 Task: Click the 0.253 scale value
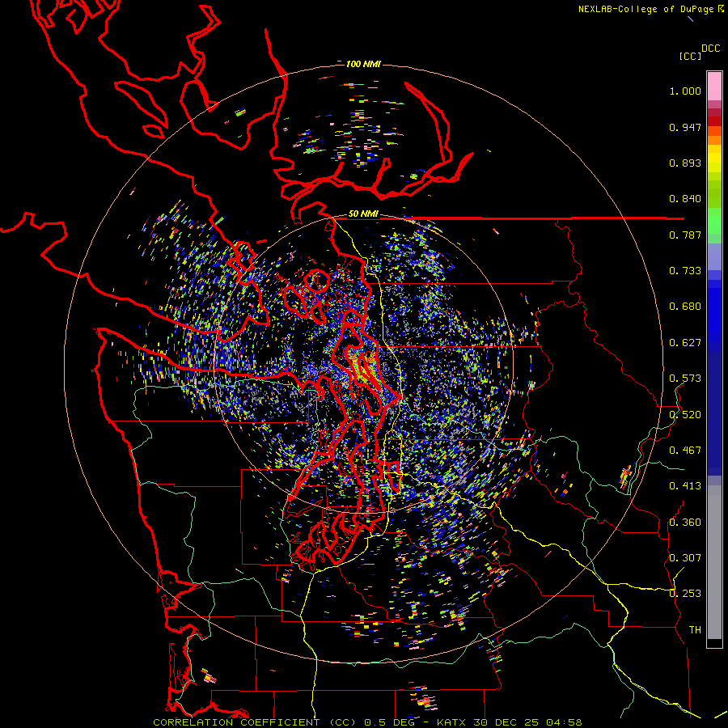[685, 594]
